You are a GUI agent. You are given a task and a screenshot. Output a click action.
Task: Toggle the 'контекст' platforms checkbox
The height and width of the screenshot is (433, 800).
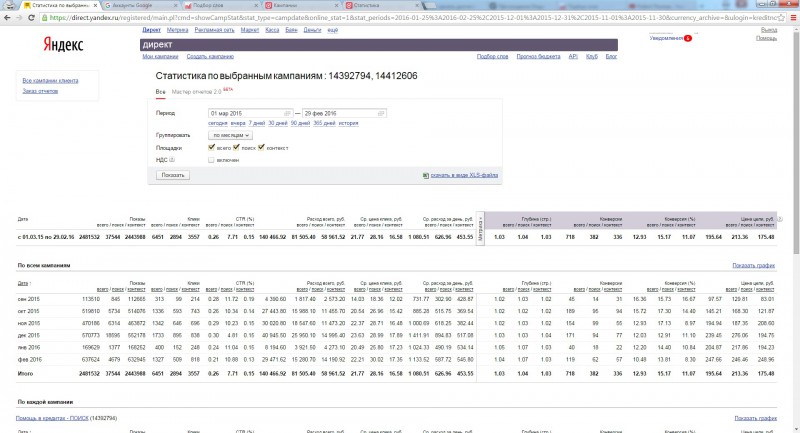261,147
